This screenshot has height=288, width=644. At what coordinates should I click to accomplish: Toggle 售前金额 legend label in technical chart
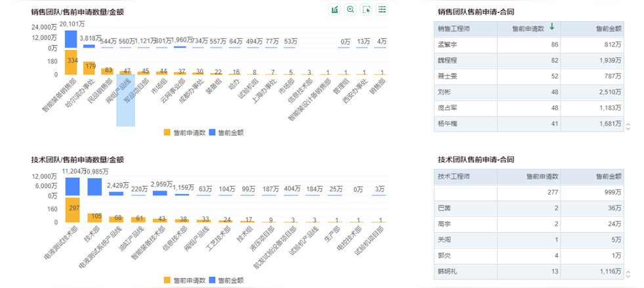(231, 280)
